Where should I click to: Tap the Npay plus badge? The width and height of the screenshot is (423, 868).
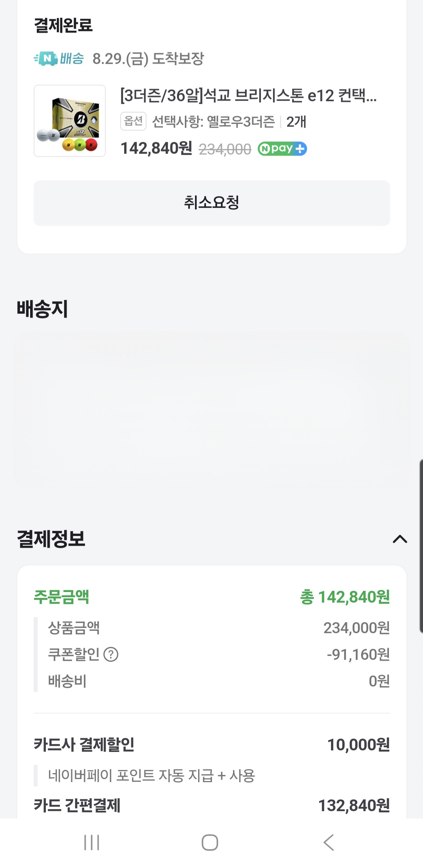(282, 149)
